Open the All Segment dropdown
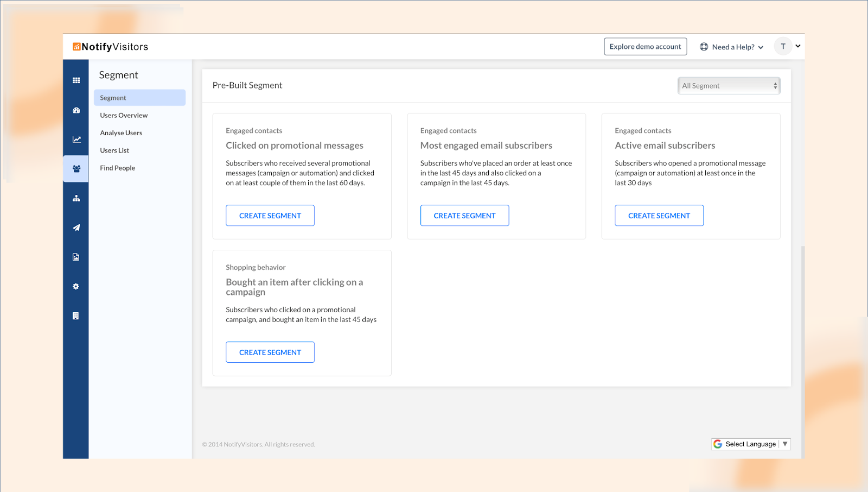The width and height of the screenshot is (868, 492). pyautogui.click(x=729, y=86)
